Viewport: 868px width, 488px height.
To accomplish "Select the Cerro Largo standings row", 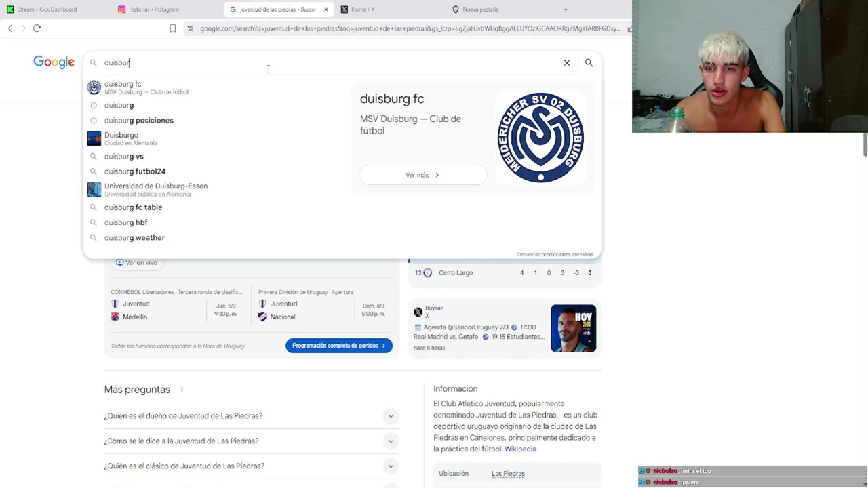I will point(504,272).
